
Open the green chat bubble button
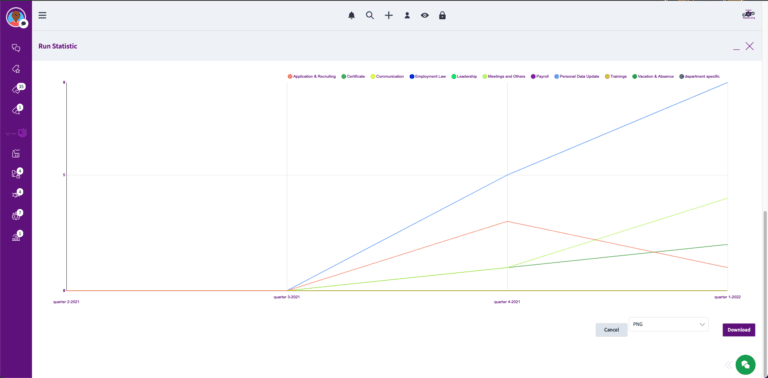pyautogui.click(x=745, y=364)
